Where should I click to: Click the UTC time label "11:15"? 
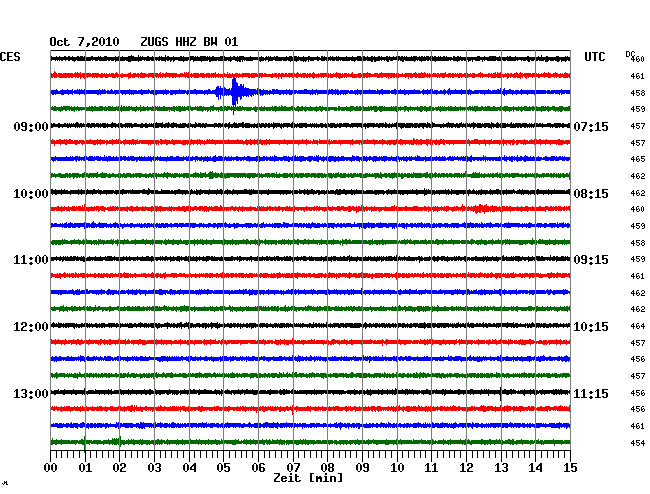coord(591,393)
